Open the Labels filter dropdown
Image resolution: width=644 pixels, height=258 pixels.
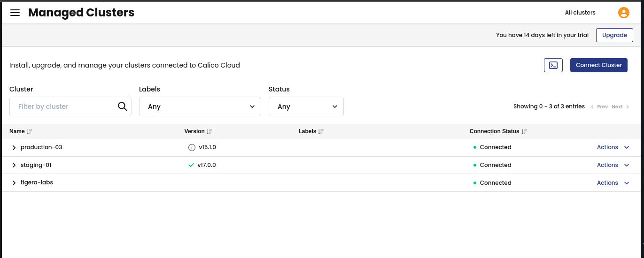pos(200,106)
